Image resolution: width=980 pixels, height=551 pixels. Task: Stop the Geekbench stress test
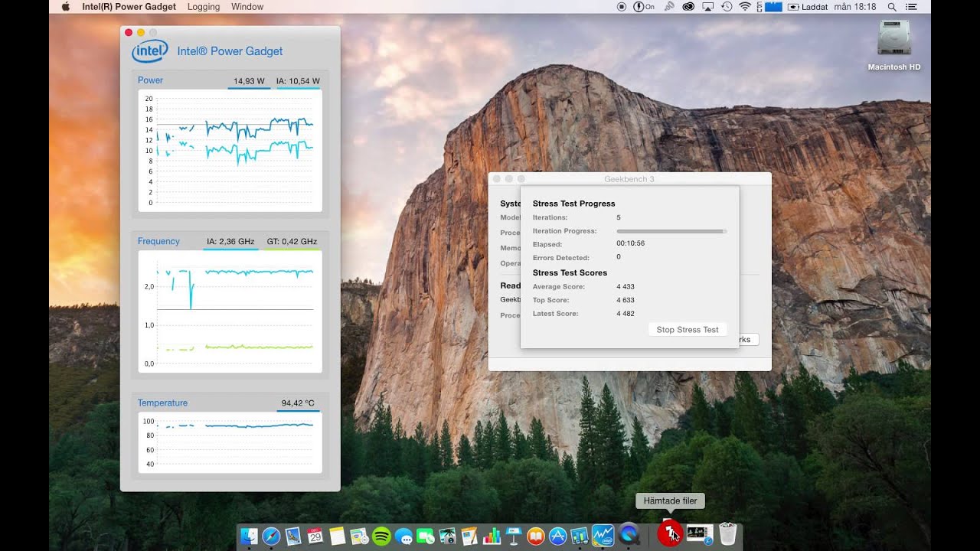(688, 330)
